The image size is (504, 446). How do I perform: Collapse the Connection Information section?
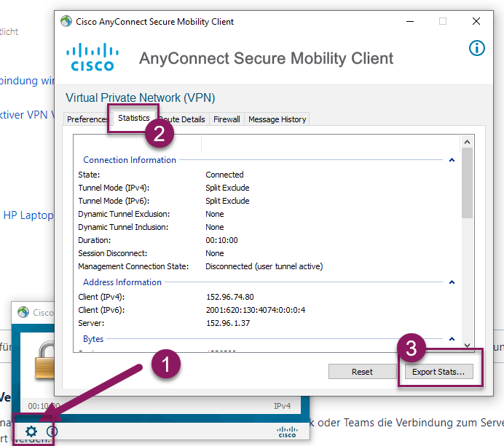(452, 160)
